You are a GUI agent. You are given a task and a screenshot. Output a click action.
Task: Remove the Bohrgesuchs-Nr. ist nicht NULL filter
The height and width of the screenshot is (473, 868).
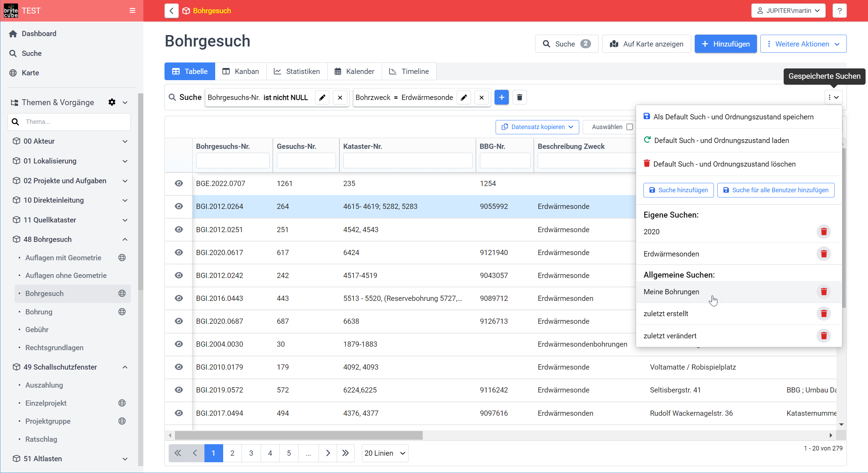tap(340, 98)
